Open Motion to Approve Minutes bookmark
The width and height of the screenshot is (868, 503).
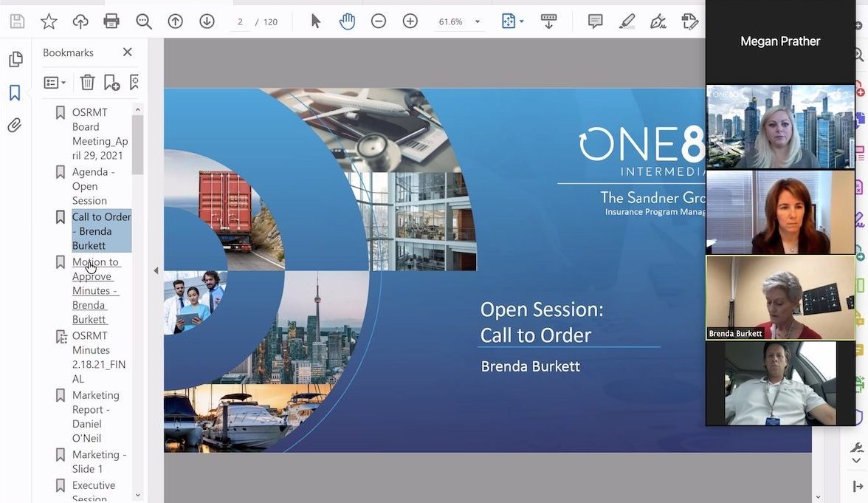tap(95, 290)
